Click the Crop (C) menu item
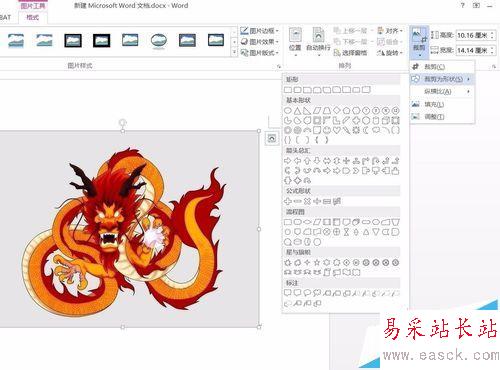Screen dimensions: 500x370 point(442,67)
